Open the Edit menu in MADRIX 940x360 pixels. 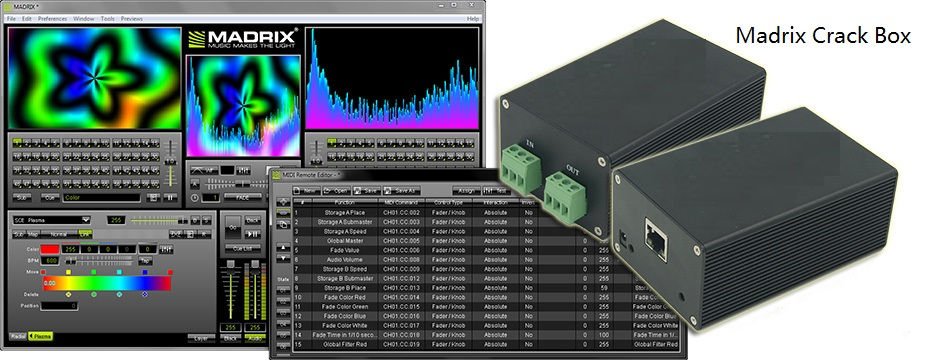27,19
